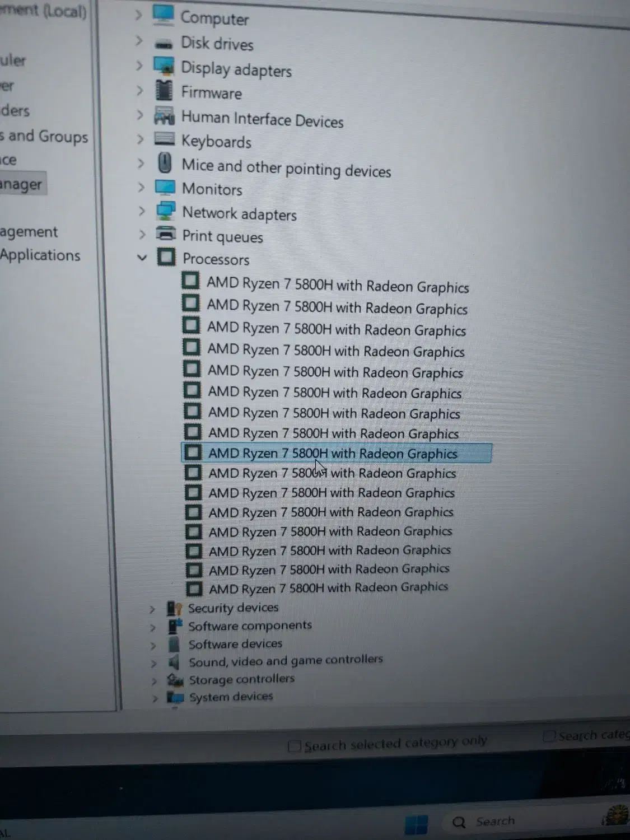The width and height of the screenshot is (630, 840).
Task: Click the highlighted processor's chip icon
Action: pyautogui.click(x=193, y=452)
